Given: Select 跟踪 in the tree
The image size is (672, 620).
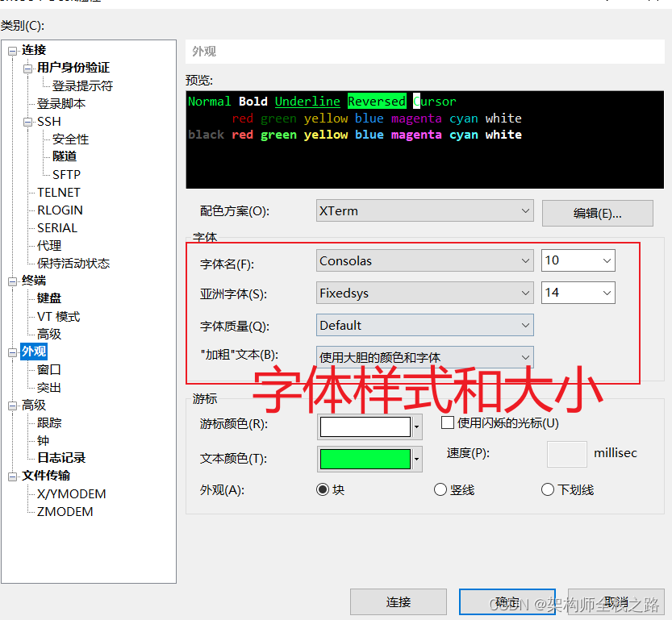Looking at the screenshot, I should tap(49, 423).
